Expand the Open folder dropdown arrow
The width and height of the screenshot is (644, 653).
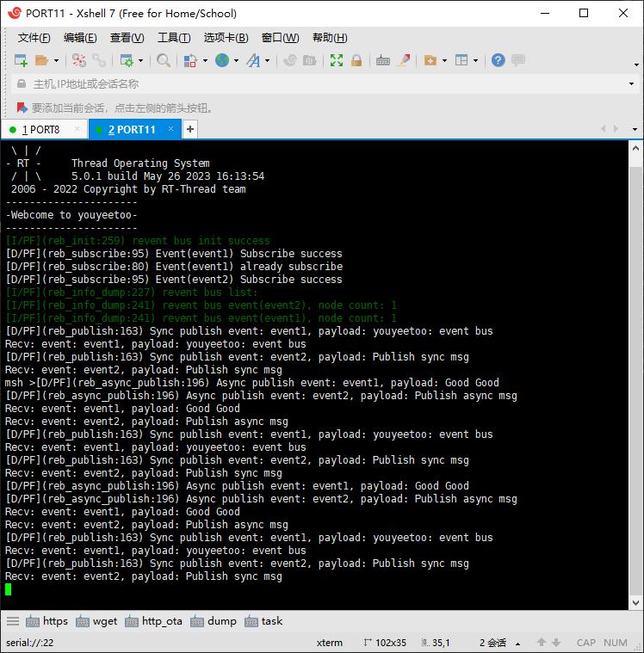[56, 61]
